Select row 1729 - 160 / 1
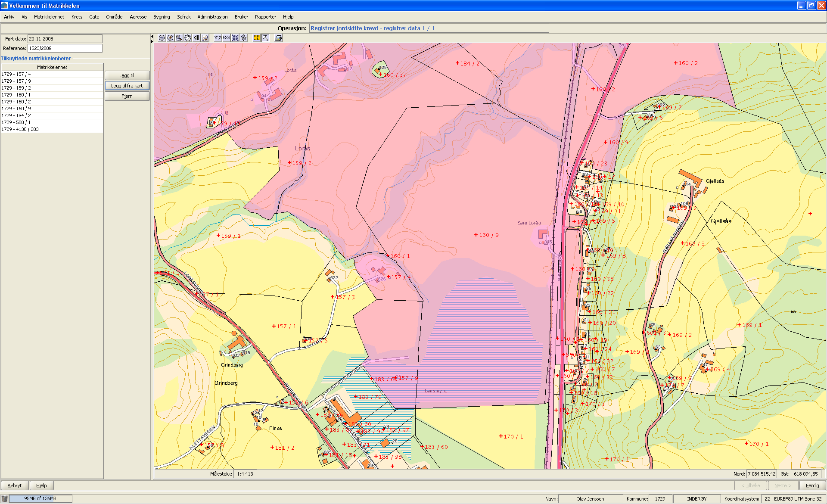The width and height of the screenshot is (827, 504). (x=52, y=95)
